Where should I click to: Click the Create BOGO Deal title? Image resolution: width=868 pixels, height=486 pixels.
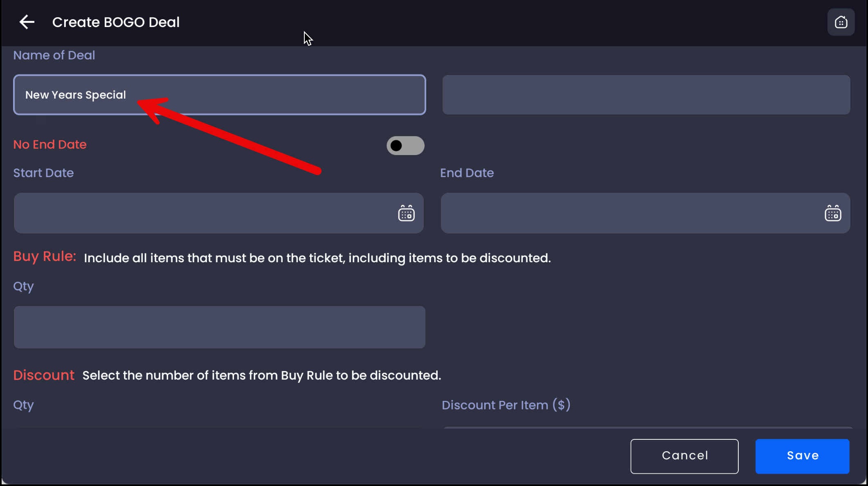[x=116, y=22]
